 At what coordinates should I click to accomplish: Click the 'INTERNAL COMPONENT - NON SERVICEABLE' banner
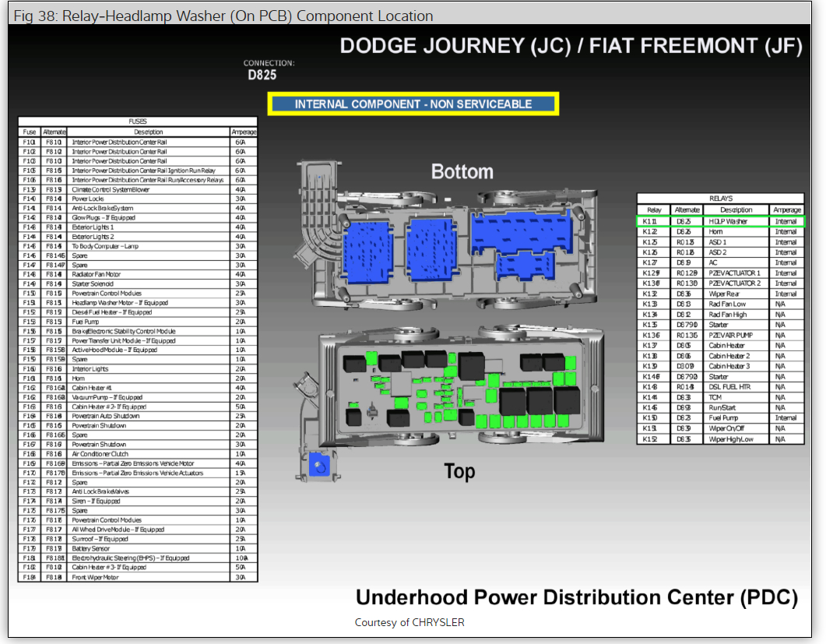pyautogui.click(x=413, y=104)
